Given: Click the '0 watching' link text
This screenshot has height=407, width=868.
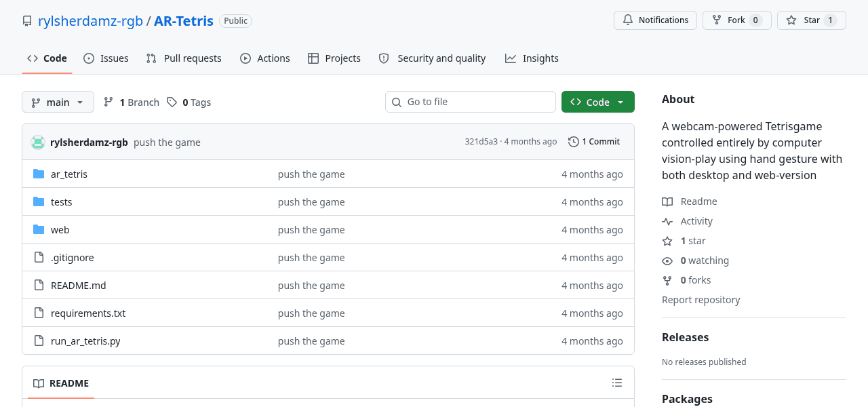Looking at the screenshot, I should 705,260.
